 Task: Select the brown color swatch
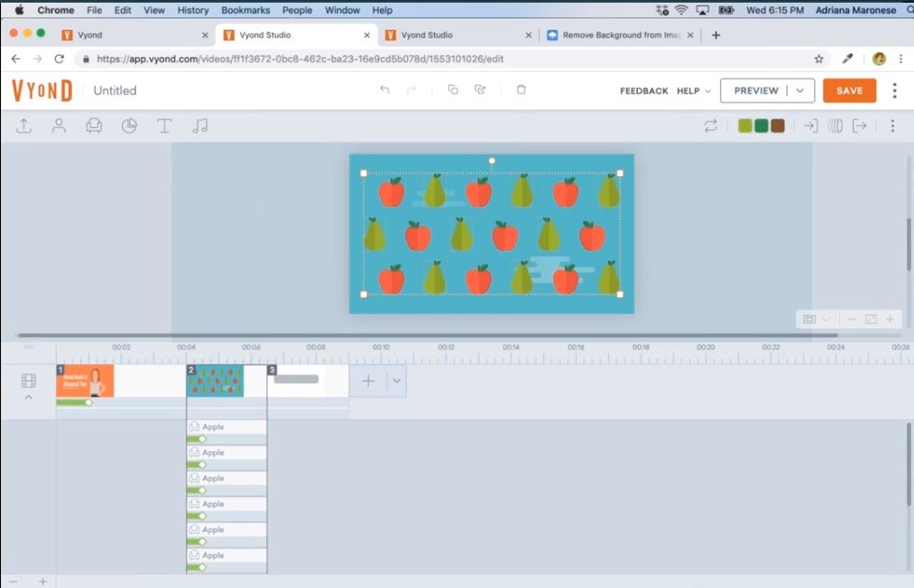[777, 126]
